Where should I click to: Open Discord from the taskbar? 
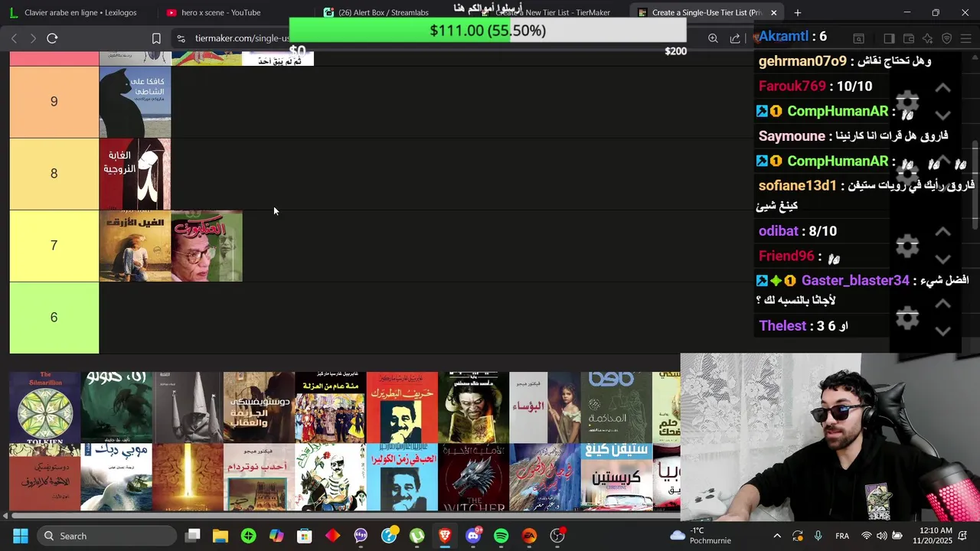tap(473, 536)
